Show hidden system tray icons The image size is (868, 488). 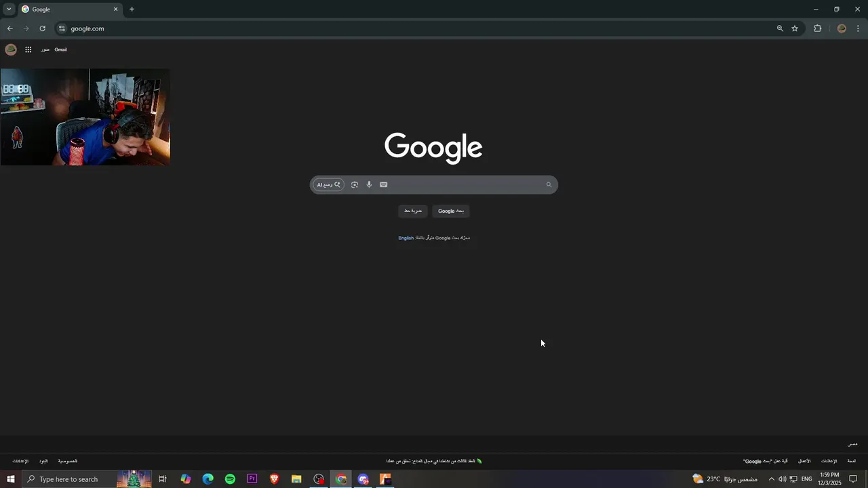coord(771,479)
